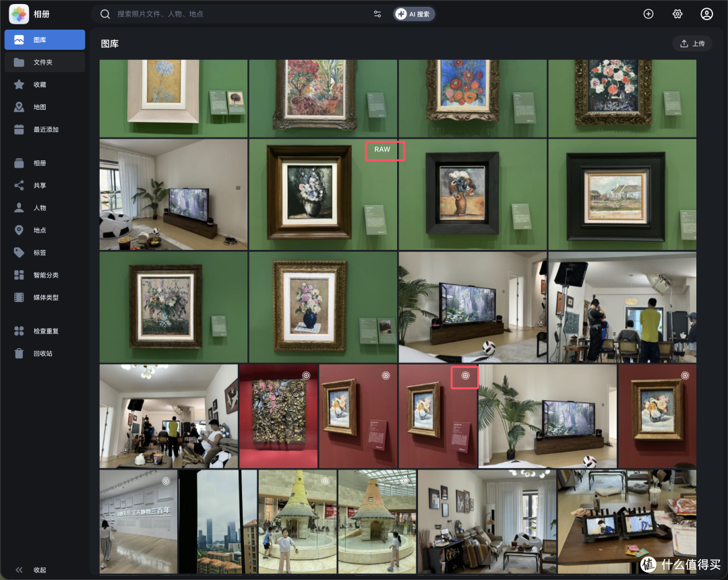Click the 标签 tag icon
This screenshot has height=580, width=728.
click(19, 253)
